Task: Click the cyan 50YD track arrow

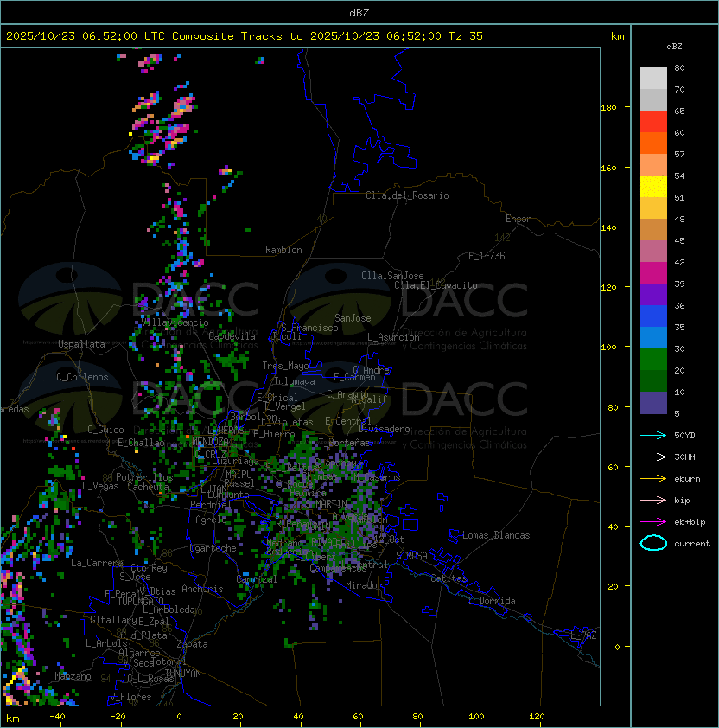Action: (x=653, y=435)
